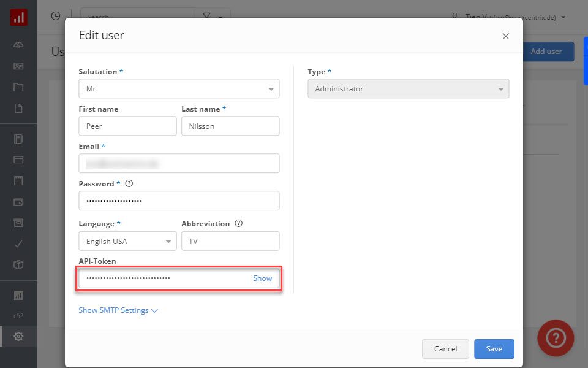Click the Password help question mark icon

(x=129, y=183)
